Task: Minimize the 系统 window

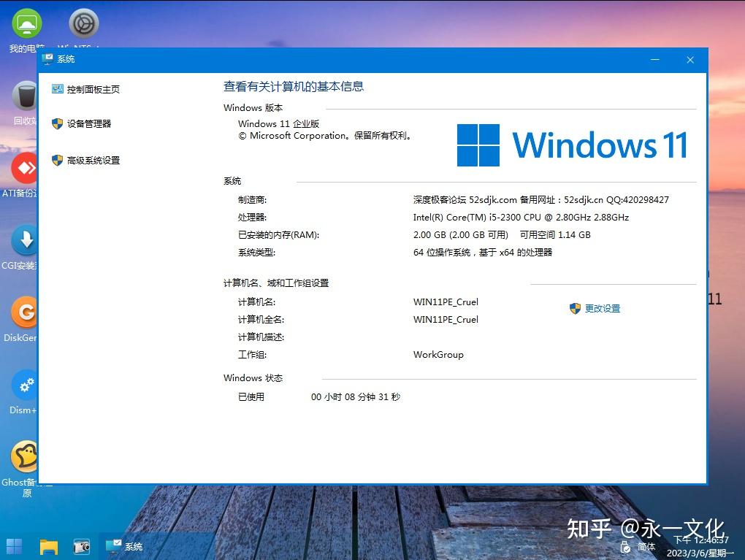Action: [x=654, y=60]
